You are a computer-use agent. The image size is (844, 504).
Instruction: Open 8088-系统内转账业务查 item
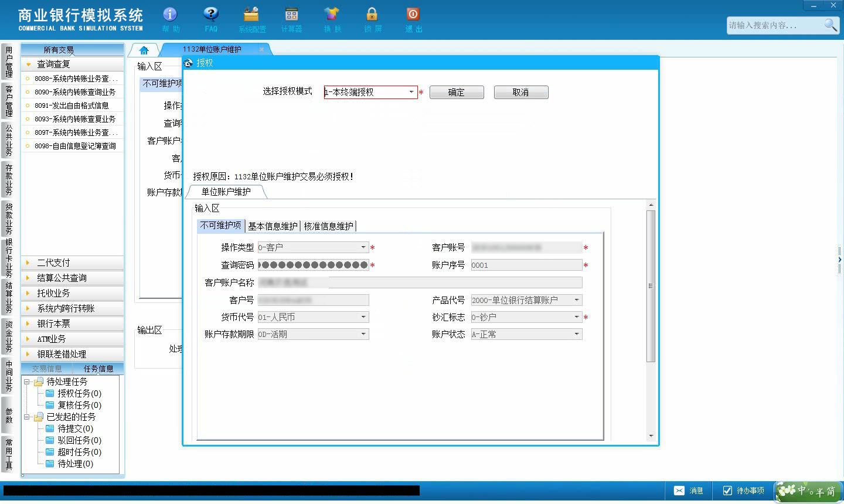coord(76,79)
